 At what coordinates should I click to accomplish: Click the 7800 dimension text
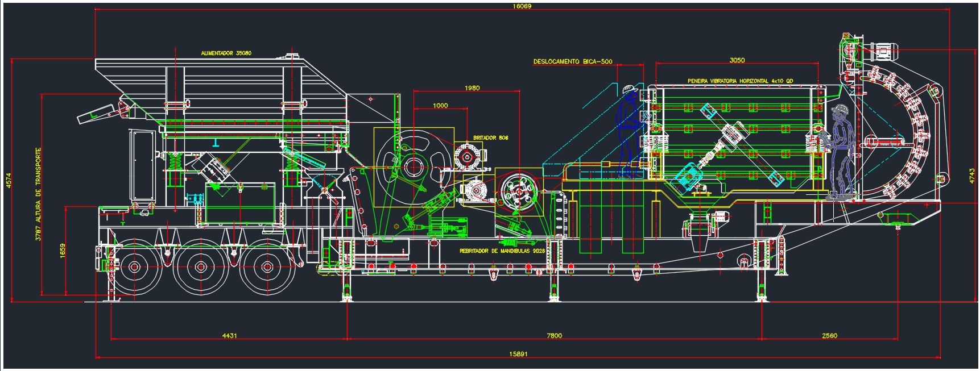click(x=554, y=336)
